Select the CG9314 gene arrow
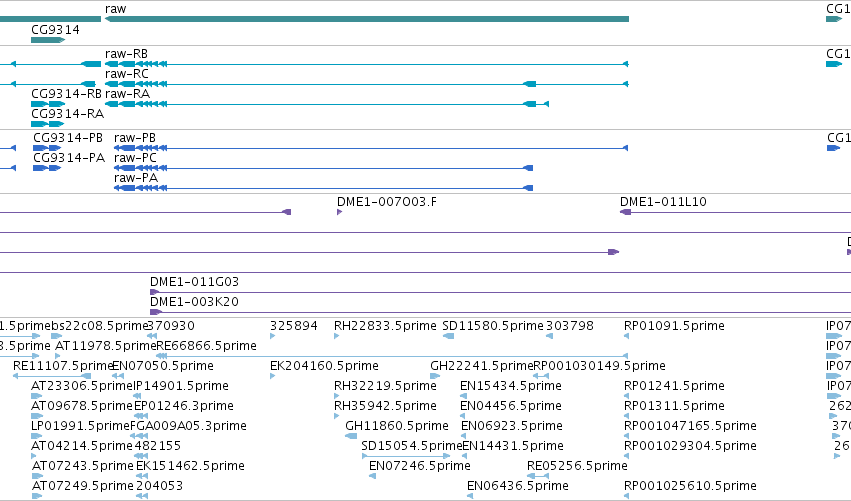This screenshot has height=501, width=851. coord(48,40)
